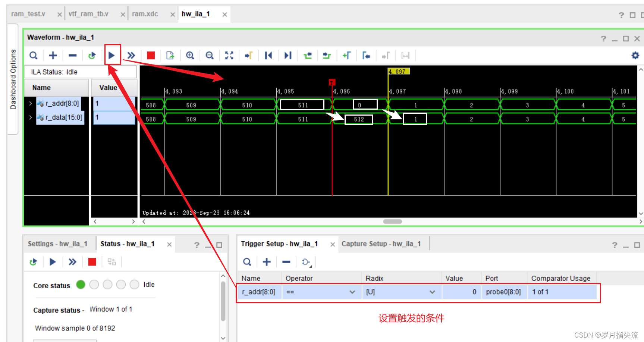Zoom in on the waveform
The width and height of the screenshot is (644, 342).
point(190,56)
